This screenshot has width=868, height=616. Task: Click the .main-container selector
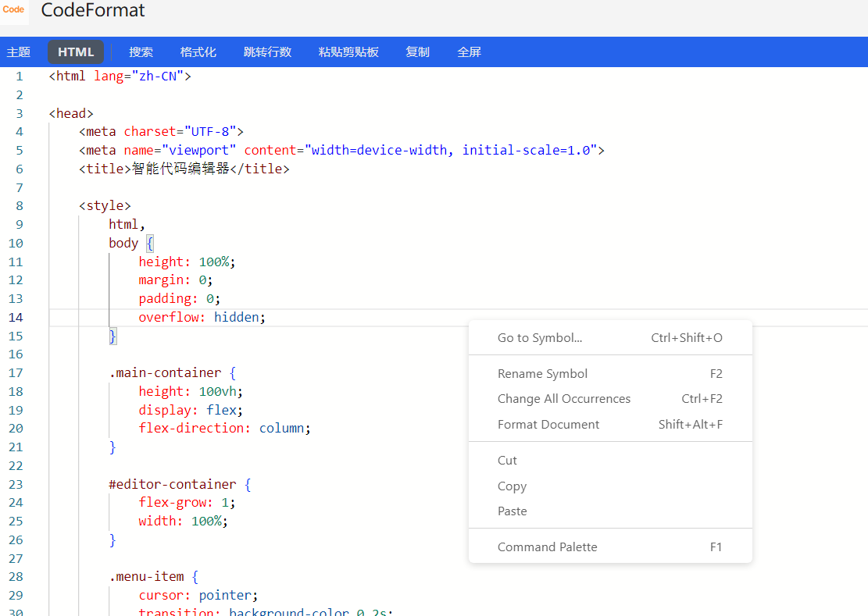165,373
